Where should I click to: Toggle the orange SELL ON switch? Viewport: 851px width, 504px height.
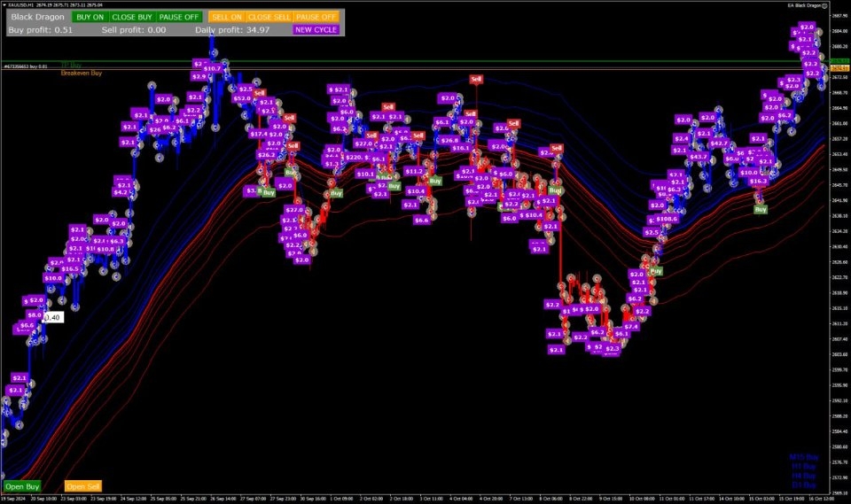(x=227, y=17)
